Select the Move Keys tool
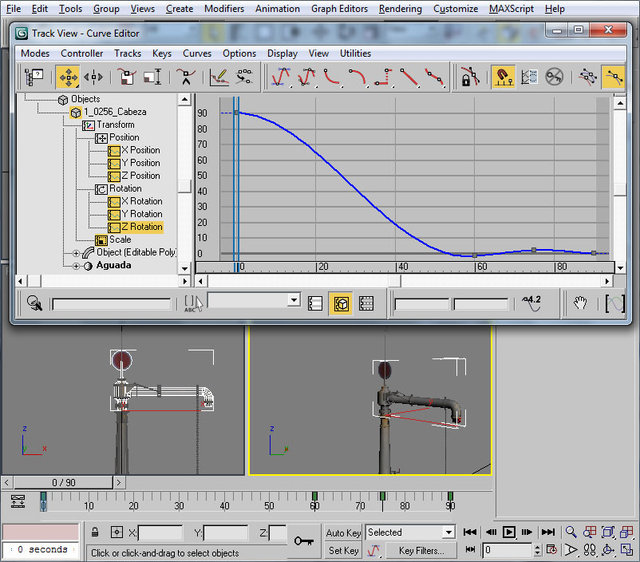The height and width of the screenshot is (562, 640). (x=68, y=76)
